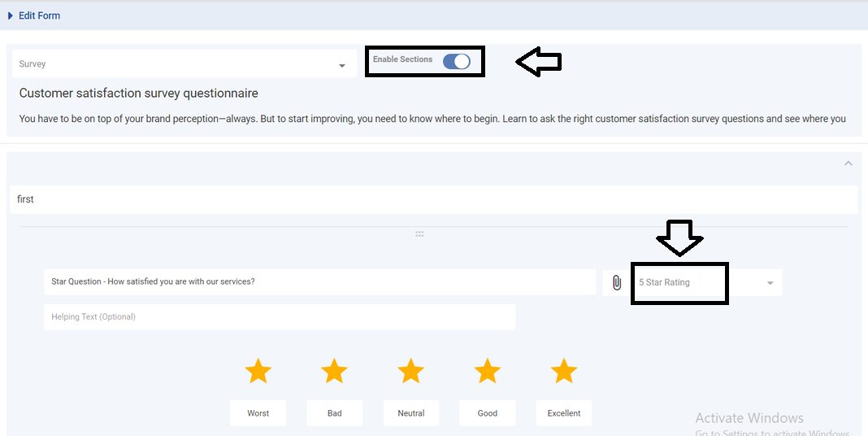Image resolution: width=868 pixels, height=436 pixels.
Task: Expand the Edit Form disclosure triangle
Action: 11,15
